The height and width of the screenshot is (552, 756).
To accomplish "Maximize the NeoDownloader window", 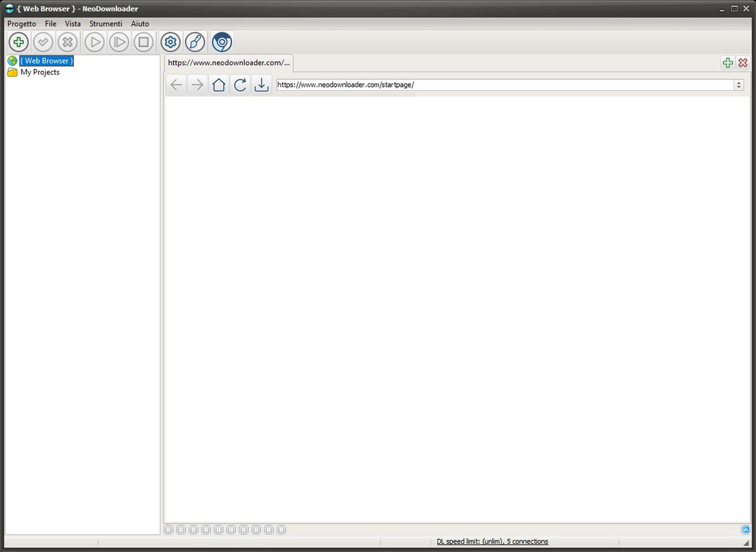I will pos(735,9).
